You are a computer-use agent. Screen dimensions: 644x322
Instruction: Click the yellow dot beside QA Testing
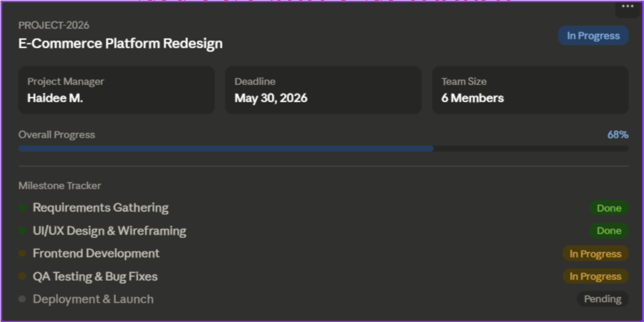(x=23, y=276)
